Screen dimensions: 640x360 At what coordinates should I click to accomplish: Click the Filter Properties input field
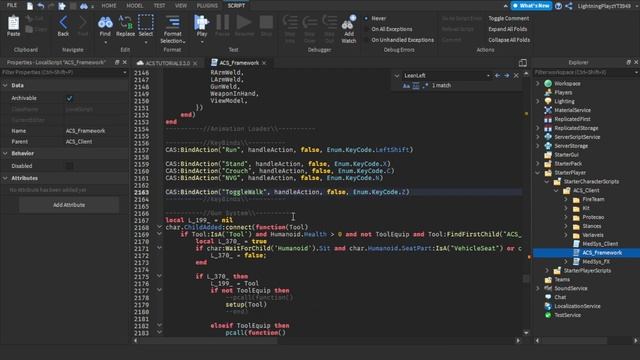pyautogui.click(x=64, y=72)
